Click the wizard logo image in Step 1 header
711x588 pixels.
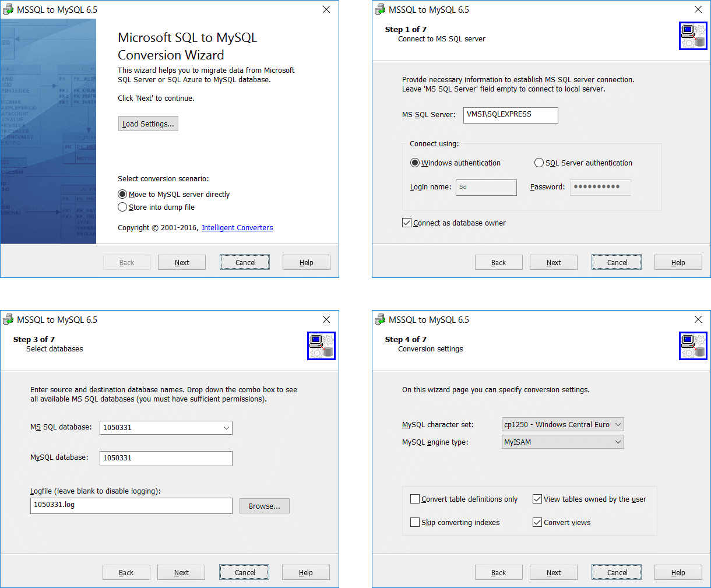693,36
